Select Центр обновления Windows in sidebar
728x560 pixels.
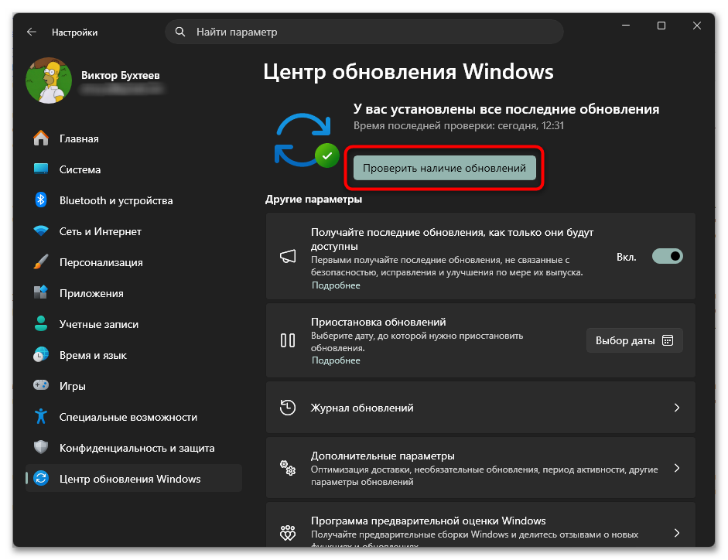(134, 478)
